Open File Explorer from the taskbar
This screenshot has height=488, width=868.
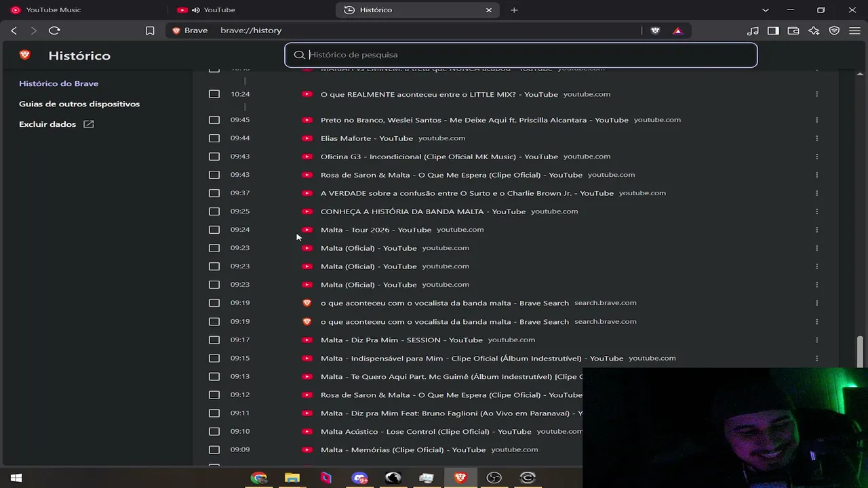292,478
